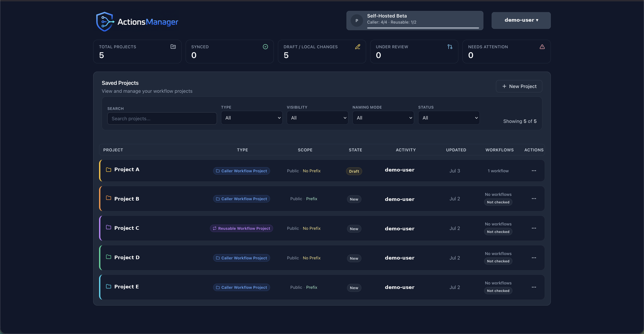Select the Draft / Local Changes stat card
The height and width of the screenshot is (334, 644).
322,51
